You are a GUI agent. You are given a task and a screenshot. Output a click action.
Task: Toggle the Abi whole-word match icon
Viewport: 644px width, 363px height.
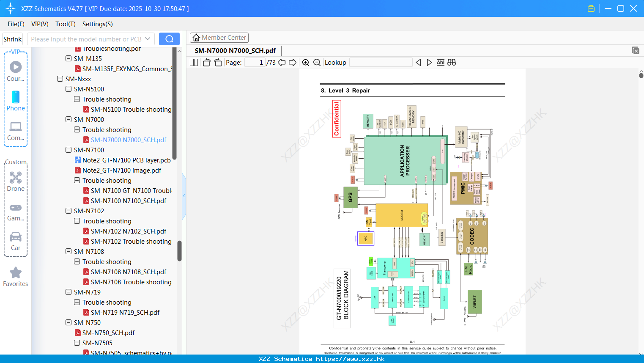tap(440, 63)
